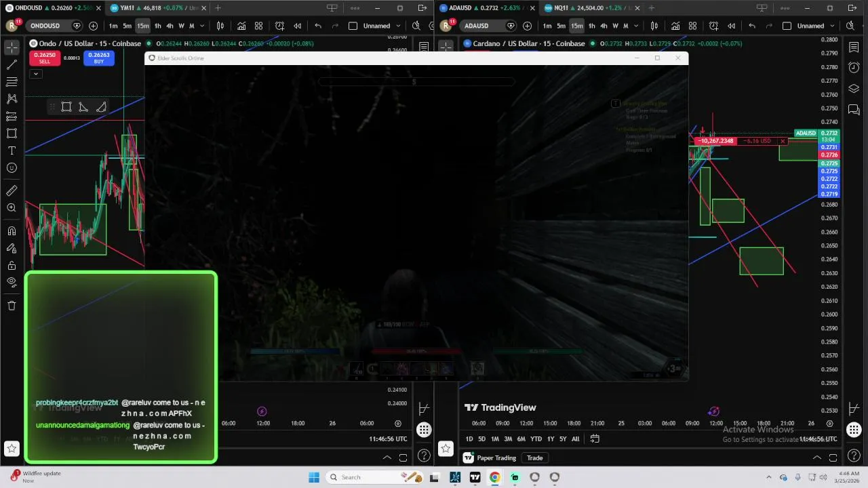868x488 pixels.
Task: Open candle chart style in ONDOUSD window
Action: (220, 26)
